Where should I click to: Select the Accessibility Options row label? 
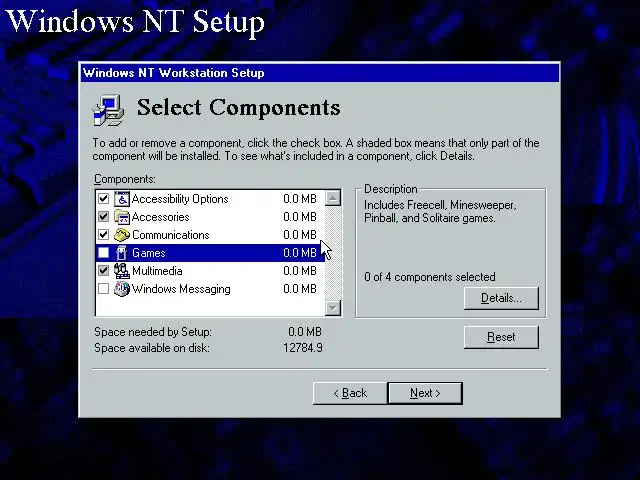coord(180,199)
